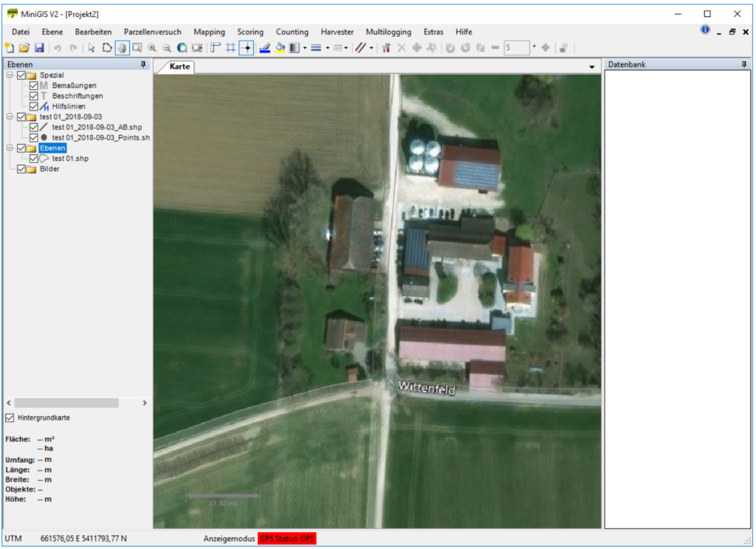Select the arrow pointer tool
Screen dimensions: 756x549
tap(92, 48)
